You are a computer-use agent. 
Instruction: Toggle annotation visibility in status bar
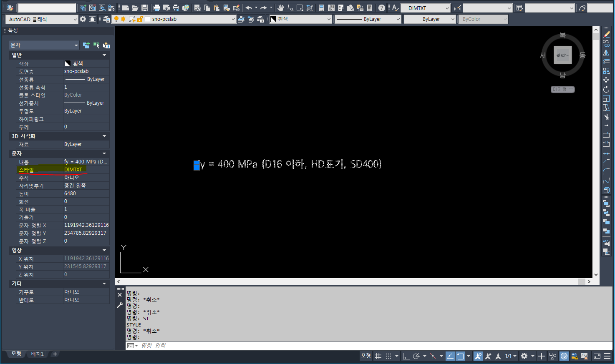[x=478, y=356]
